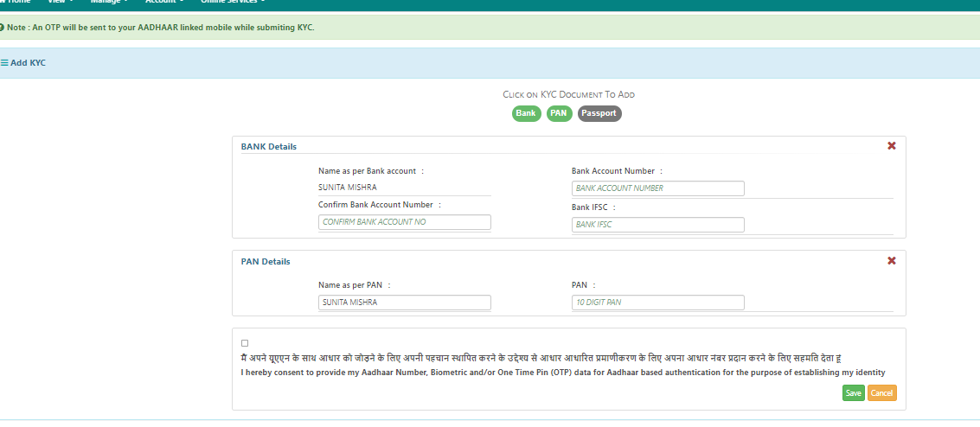Focus the Confirm Bank Account Number field

pyautogui.click(x=405, y=221)
